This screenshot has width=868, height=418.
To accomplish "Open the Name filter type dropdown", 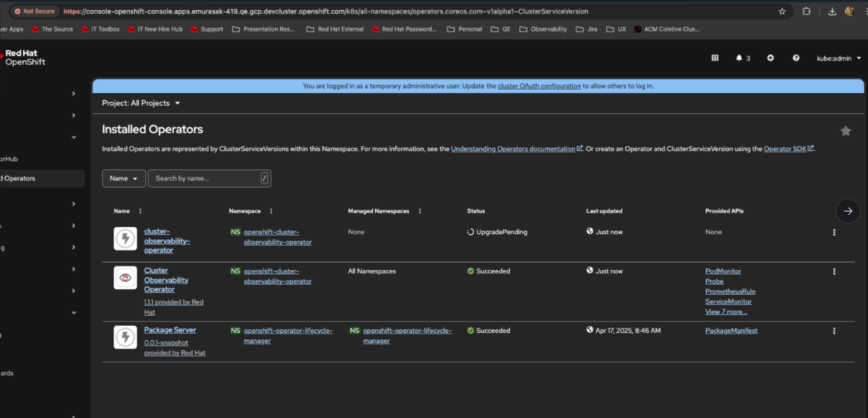I will (x=124, y=178).
